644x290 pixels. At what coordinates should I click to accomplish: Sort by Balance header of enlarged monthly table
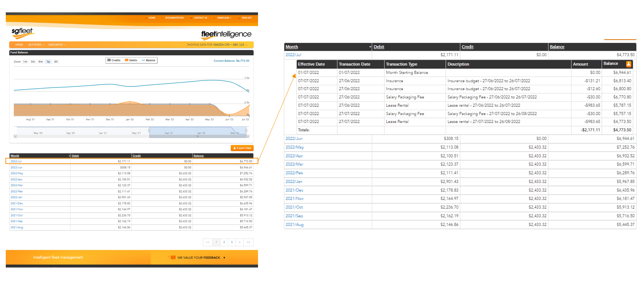point(557,47)
